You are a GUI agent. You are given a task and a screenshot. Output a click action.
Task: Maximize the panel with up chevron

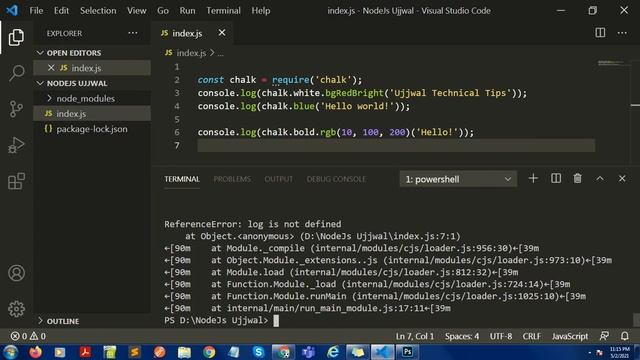point(600,178)
